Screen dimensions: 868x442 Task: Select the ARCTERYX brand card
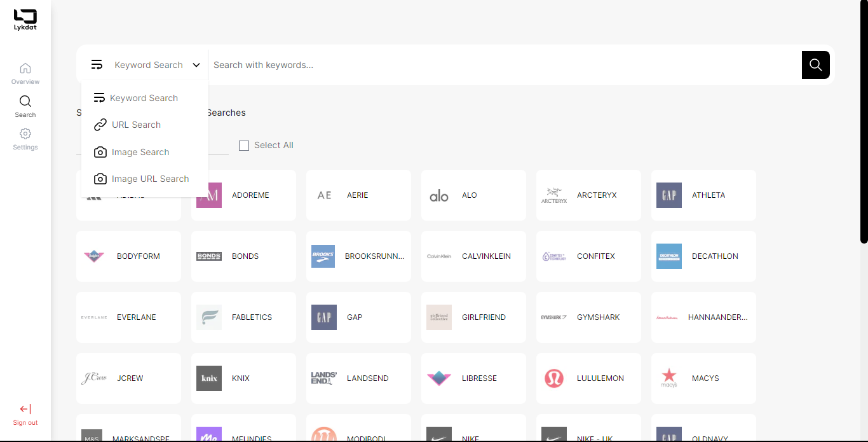point(588,195)
